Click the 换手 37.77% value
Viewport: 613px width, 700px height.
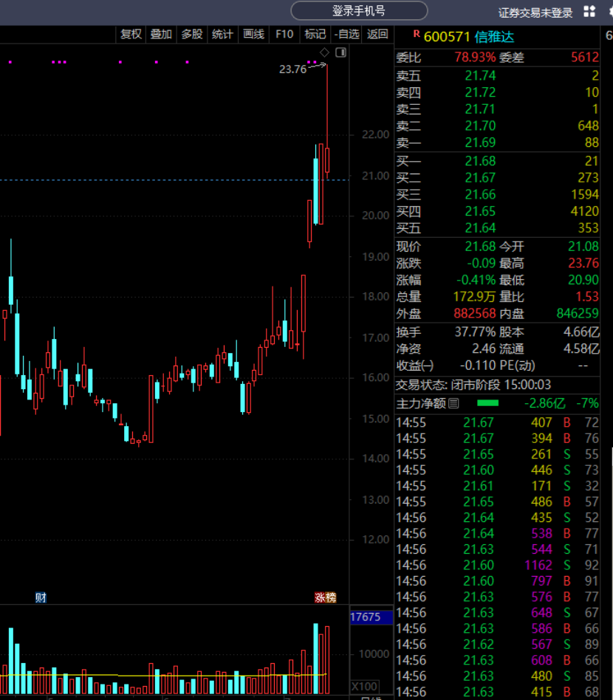[x=475, y=332]
